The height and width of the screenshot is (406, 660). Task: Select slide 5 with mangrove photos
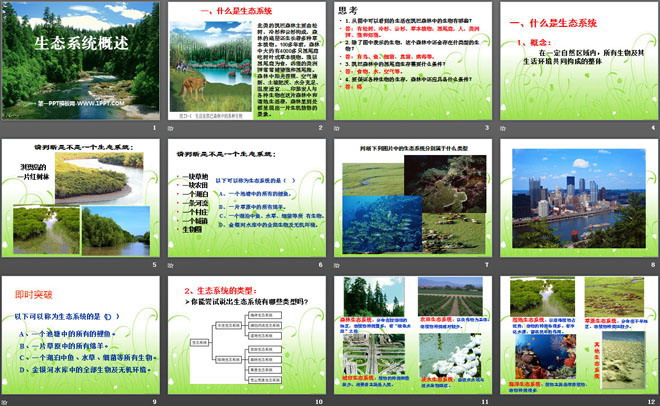click(81, 198)
